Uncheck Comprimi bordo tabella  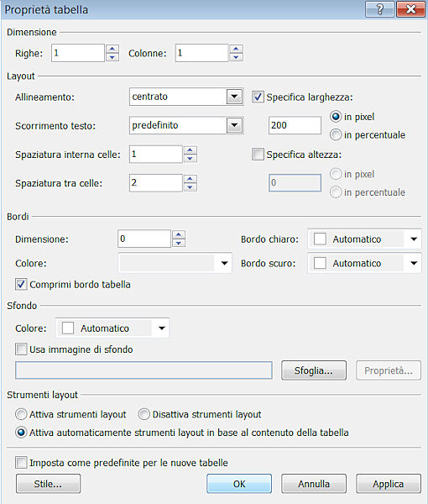coord(21,285)
